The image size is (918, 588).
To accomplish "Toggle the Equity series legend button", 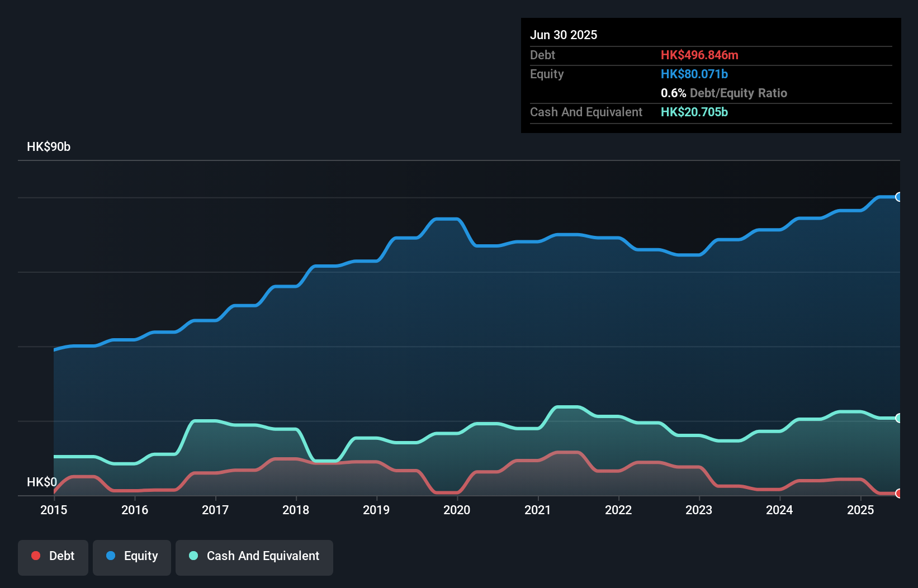I will pos(132,557).
